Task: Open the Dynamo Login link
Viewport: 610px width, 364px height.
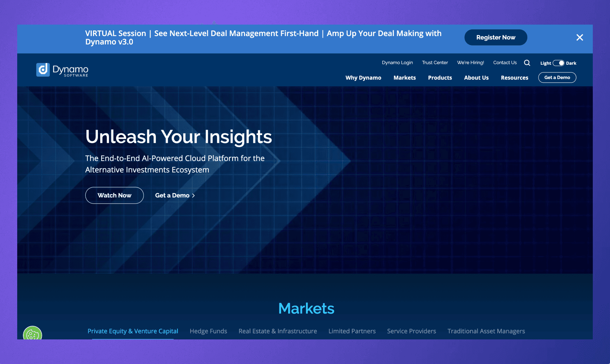Action: [397, 63]
